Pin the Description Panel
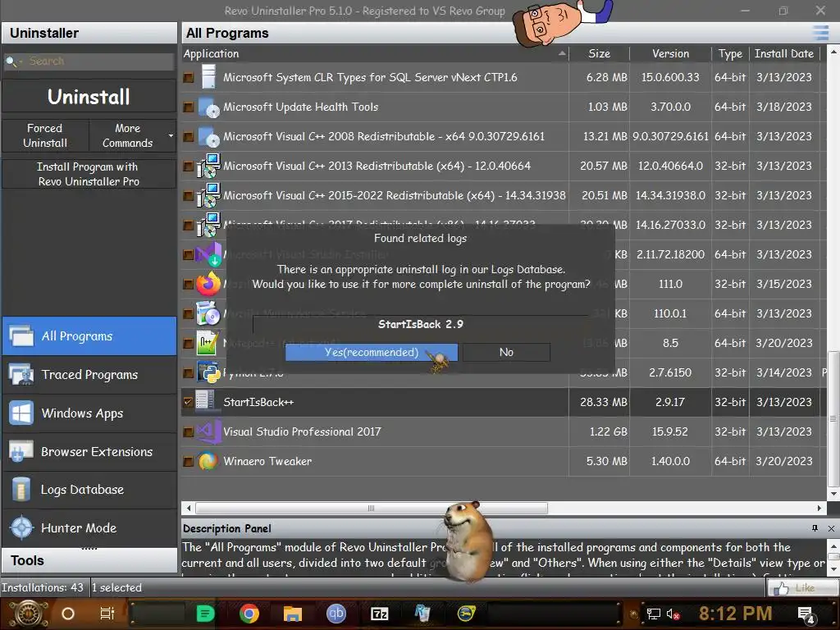 pyautogui.click(x=815, y=528)
